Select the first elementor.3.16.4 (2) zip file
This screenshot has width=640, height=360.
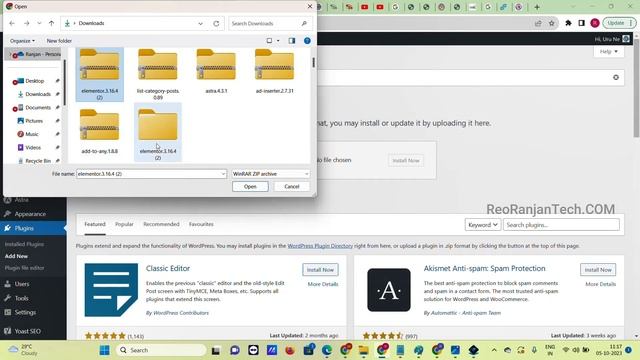coord(100,74)
